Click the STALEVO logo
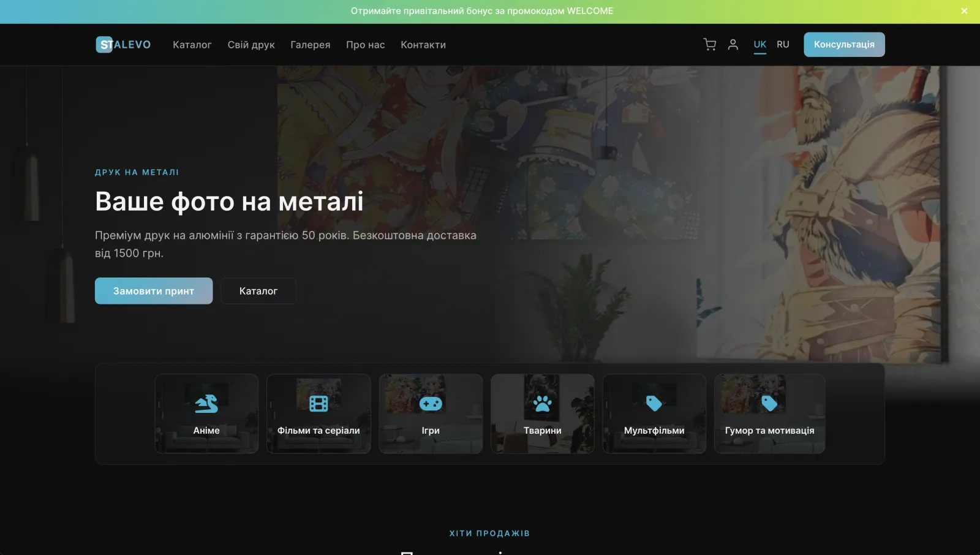The height and width of the screenshot is (555, 980). (123, 44)
